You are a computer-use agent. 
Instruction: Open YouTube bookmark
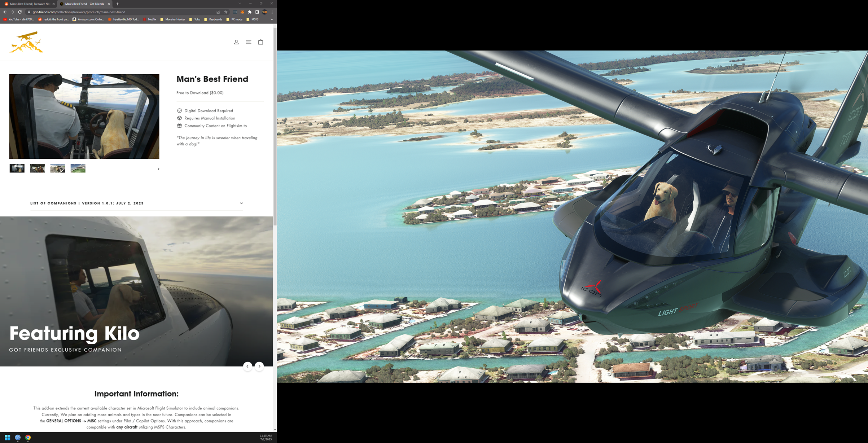[x=19, y=19]
